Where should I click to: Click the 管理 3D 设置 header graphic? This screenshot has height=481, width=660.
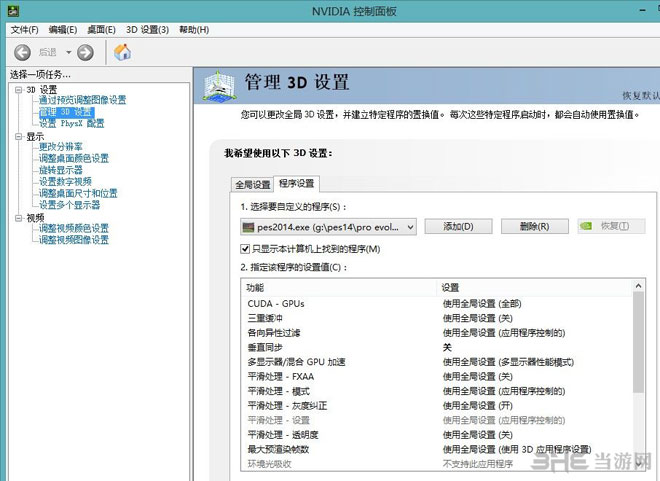(219, 86)
